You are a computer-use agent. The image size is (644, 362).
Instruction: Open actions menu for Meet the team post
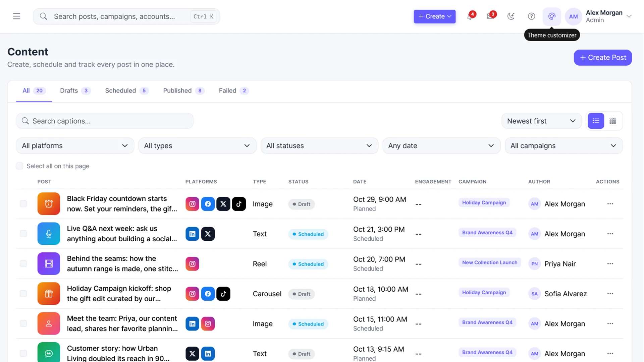610,323
